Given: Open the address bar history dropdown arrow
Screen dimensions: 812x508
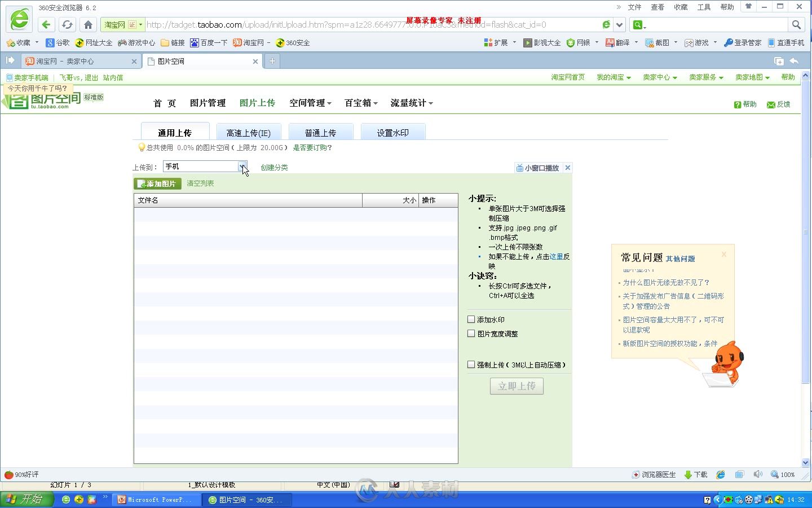Looking at the screenshot, I should (619, 25).
